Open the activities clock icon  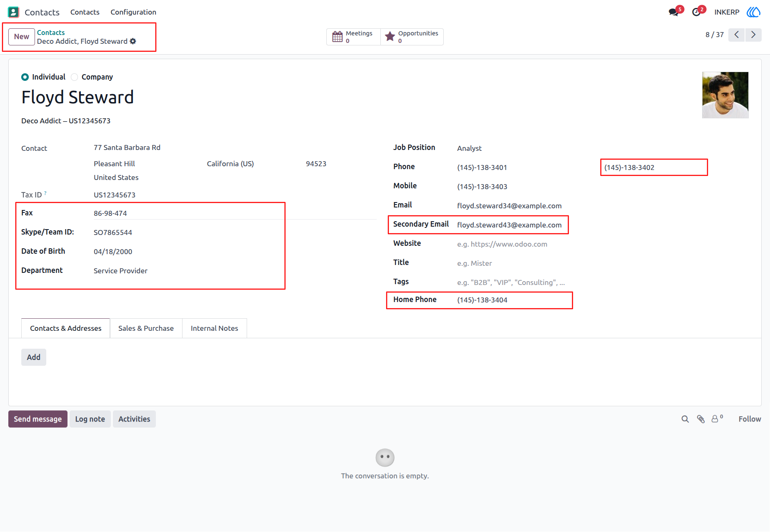pos(696,12)
